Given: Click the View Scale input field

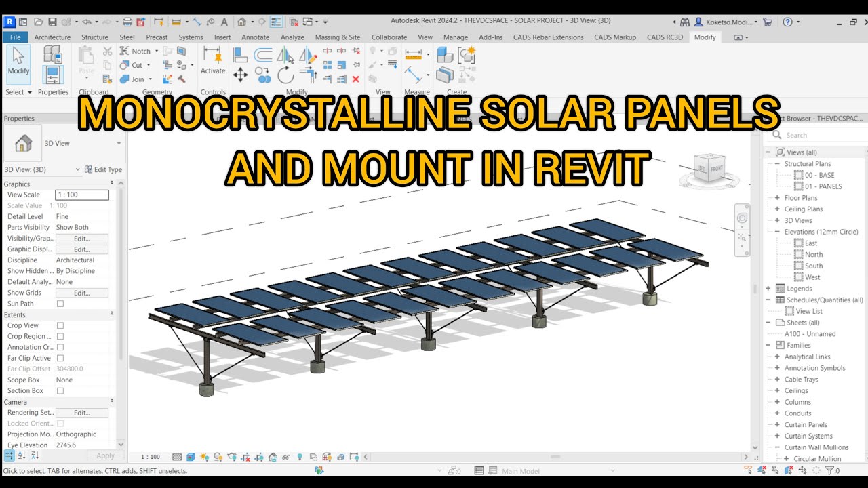Looking at the screenshot, I should tap(82, 195).
